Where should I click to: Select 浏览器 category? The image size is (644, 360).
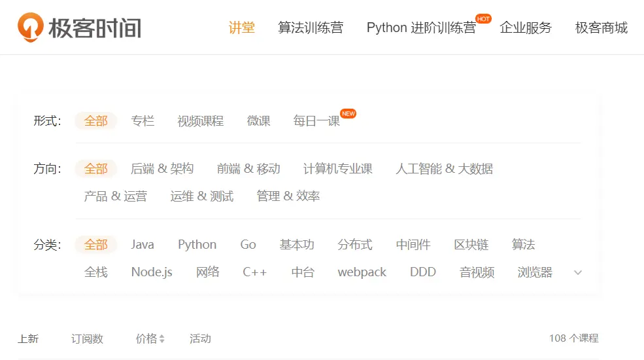(535, 272)
